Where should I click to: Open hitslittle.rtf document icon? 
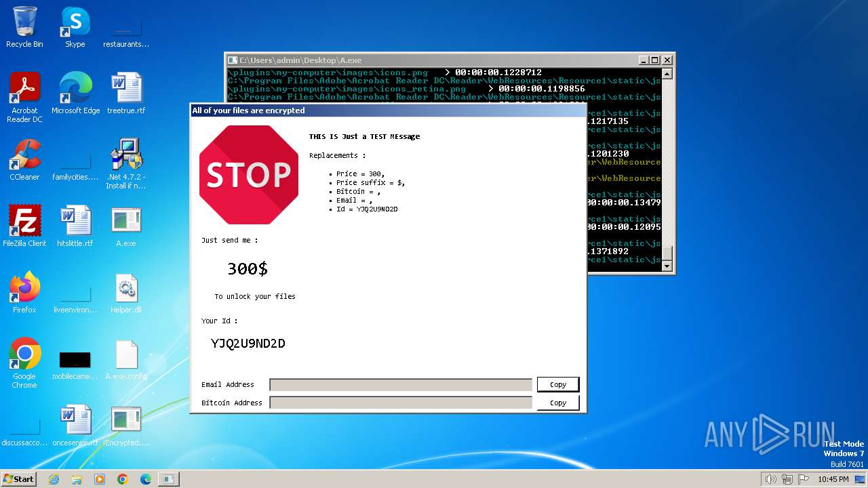click(x=75, y=226)
